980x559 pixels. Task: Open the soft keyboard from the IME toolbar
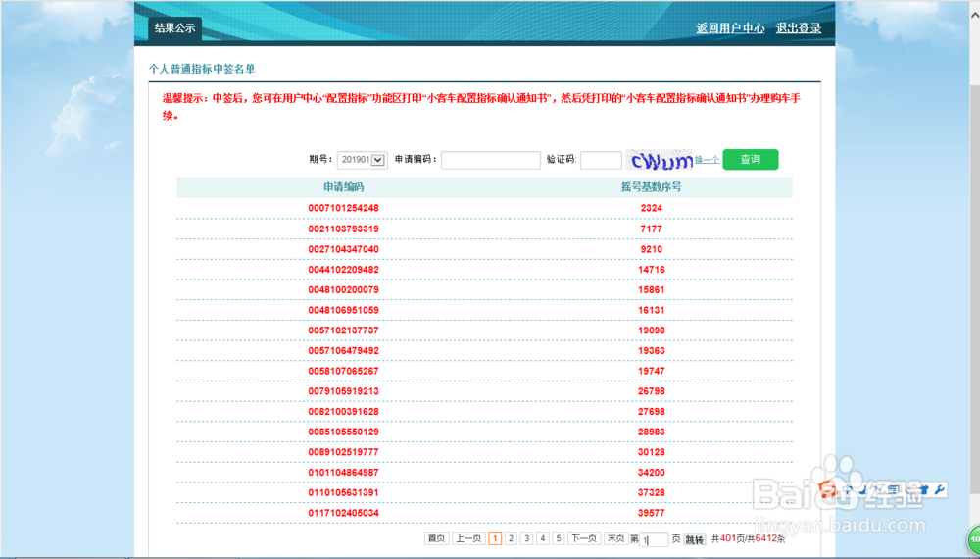[893, 489]
